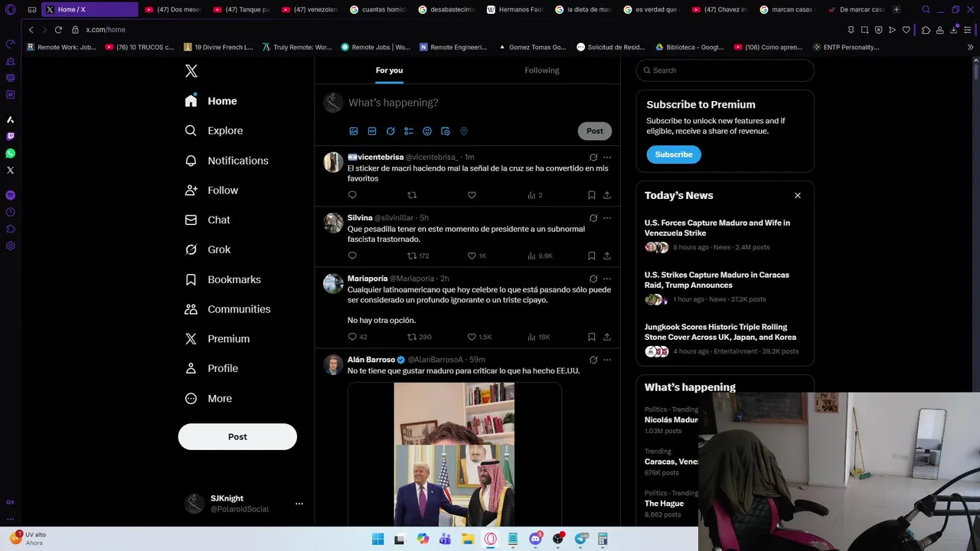Click the X logo above the Home menu

[x=191, y=71]
